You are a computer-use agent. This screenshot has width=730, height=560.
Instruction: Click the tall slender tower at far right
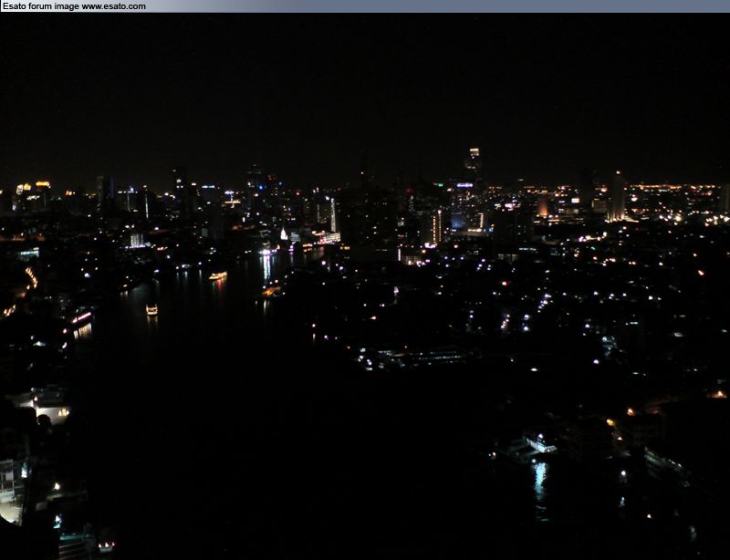point(618,196)
